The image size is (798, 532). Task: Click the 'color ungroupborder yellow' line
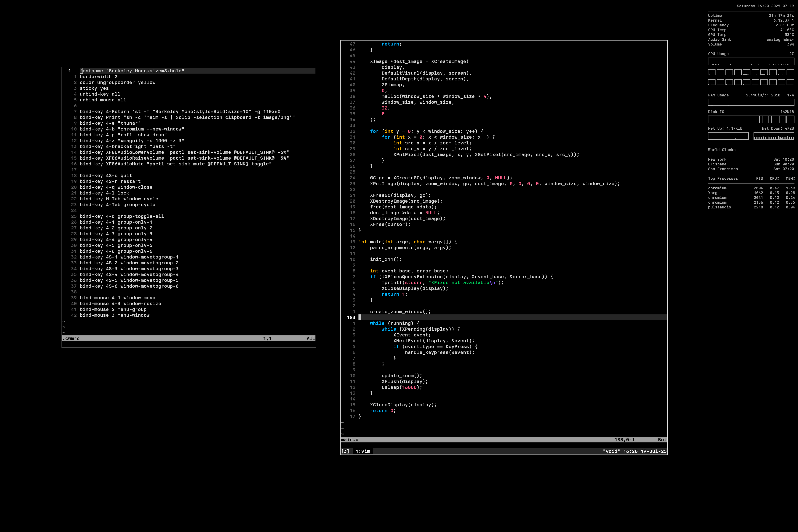click(117, 83)
